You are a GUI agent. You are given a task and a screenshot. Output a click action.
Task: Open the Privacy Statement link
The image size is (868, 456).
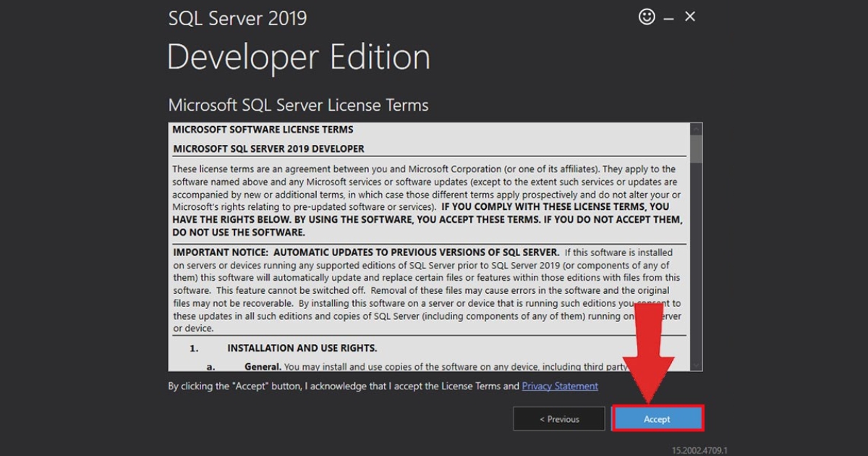(559, 386)
